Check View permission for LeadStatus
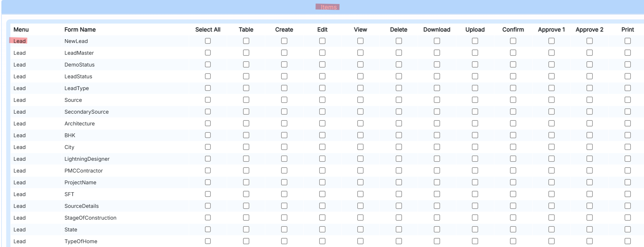This screenshot has width=644, height=247. pos(360,76)
